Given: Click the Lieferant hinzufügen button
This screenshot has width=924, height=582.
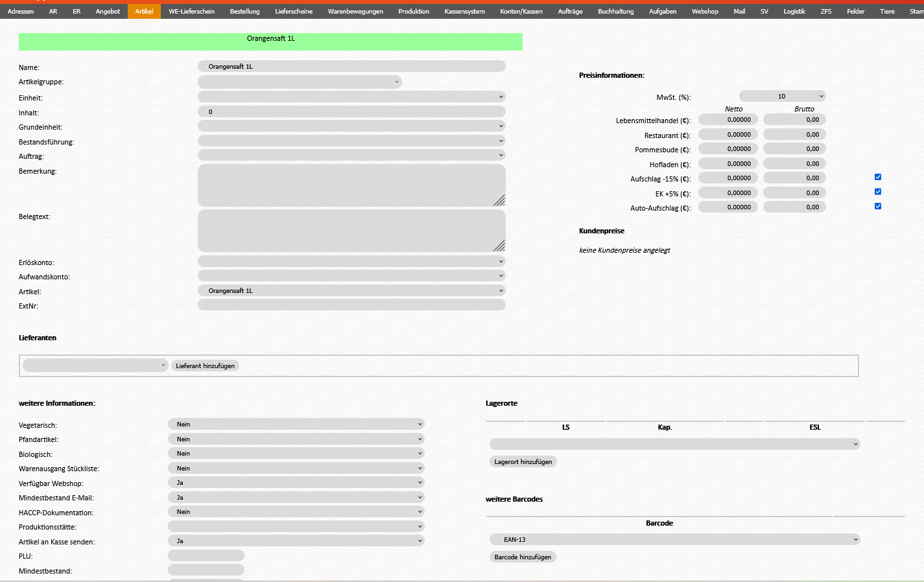Looking at the screenshot, I should 205,366.
